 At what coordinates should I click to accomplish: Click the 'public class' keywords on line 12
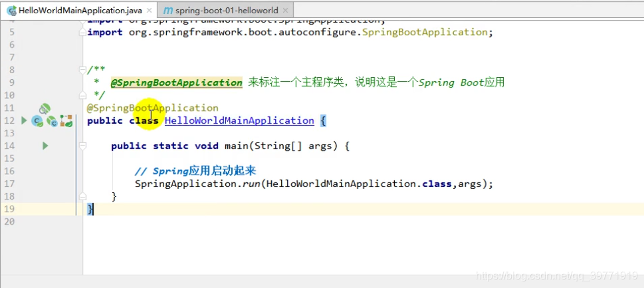(x=123, y=120)
